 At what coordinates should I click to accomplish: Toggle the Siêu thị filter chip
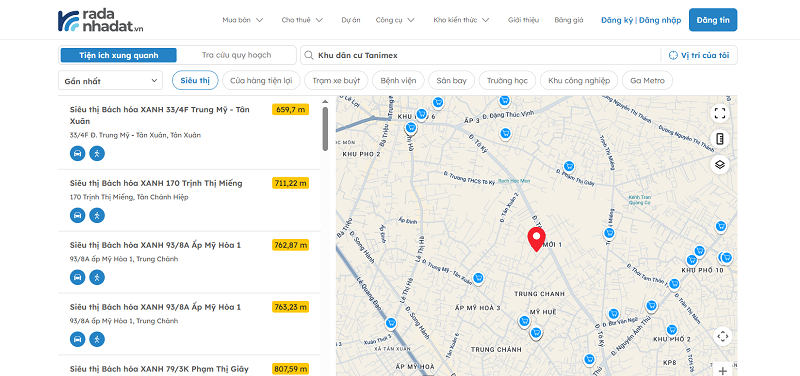pyautogui.click(x=195, y=81)
